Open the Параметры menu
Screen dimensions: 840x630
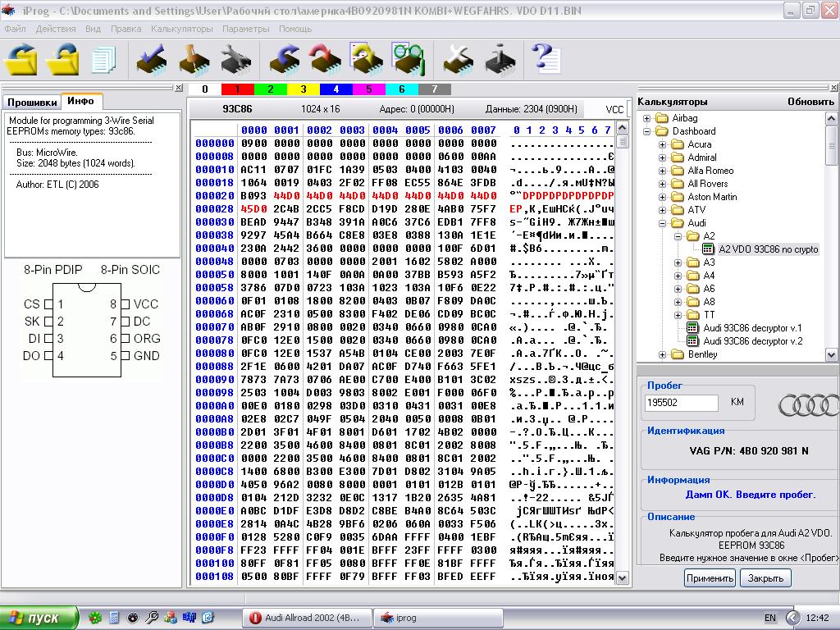pos(246,29)
